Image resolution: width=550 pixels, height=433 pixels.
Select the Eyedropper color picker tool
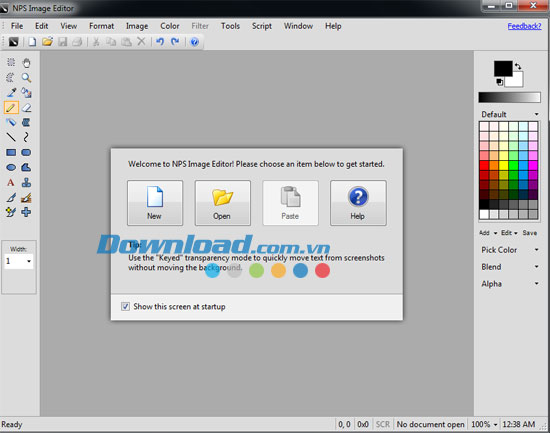click(x=11, y=93)
